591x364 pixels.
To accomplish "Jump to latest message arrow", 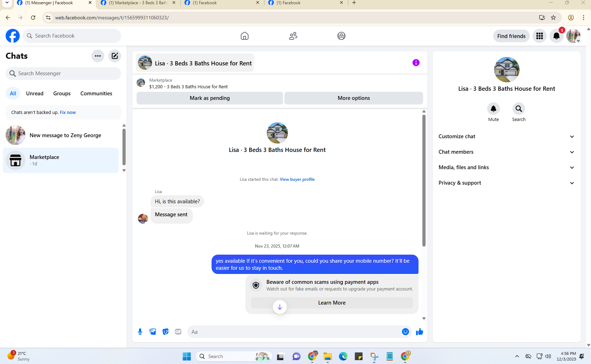I will [280, 307].
